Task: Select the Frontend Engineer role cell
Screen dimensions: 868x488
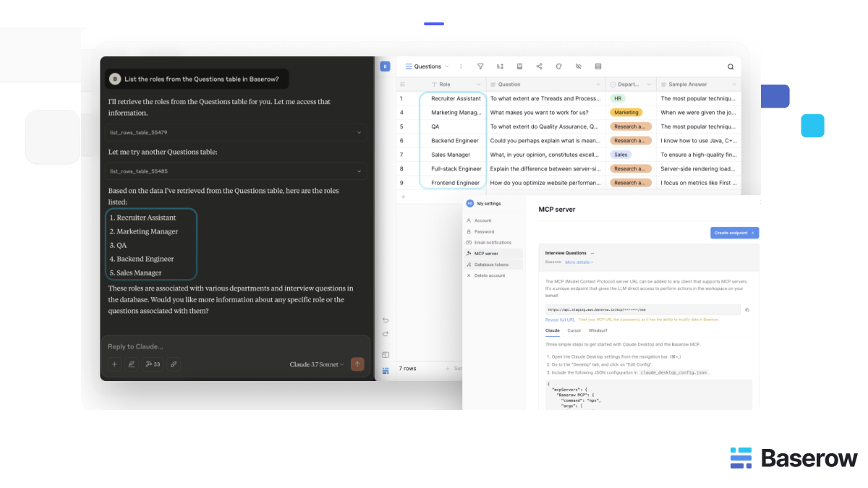Action: (x=456, y=183)
